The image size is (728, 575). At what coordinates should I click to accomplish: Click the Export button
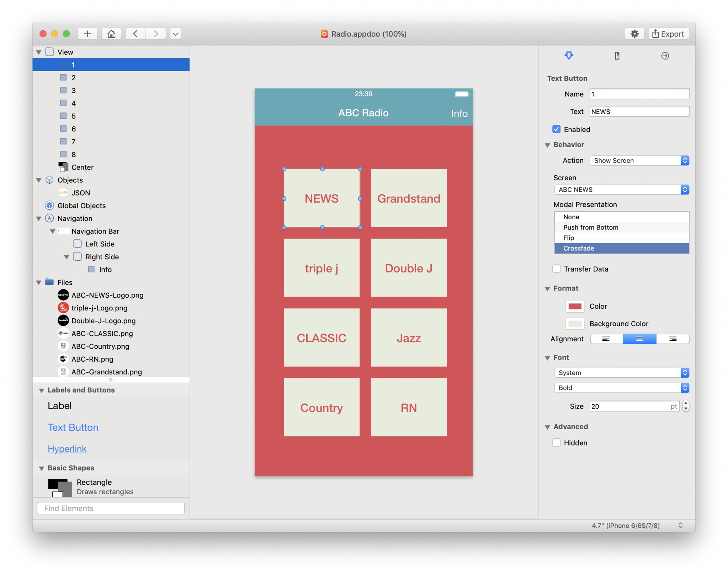(x=669, y=33)
